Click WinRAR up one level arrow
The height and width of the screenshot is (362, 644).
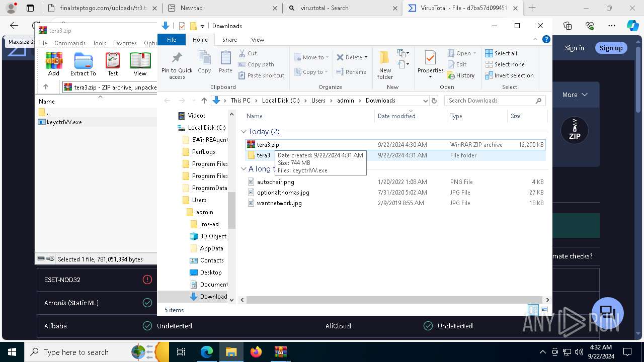click(x=46, y=87)
